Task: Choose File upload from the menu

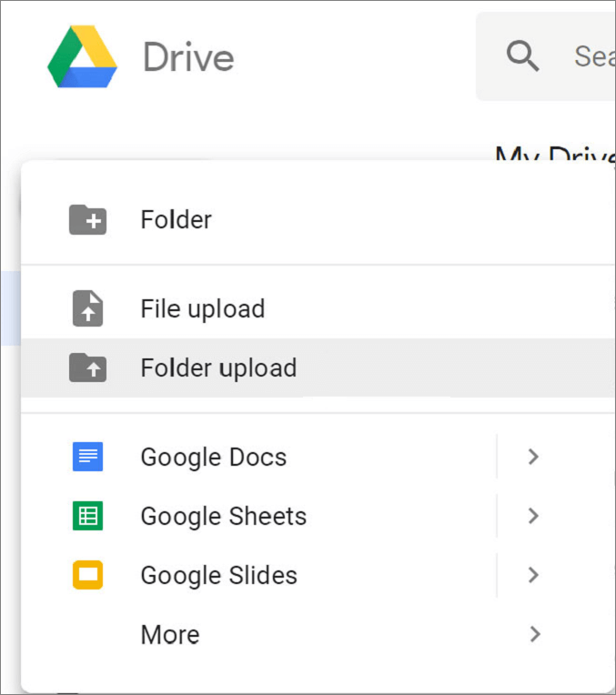Action: (202, 309)
